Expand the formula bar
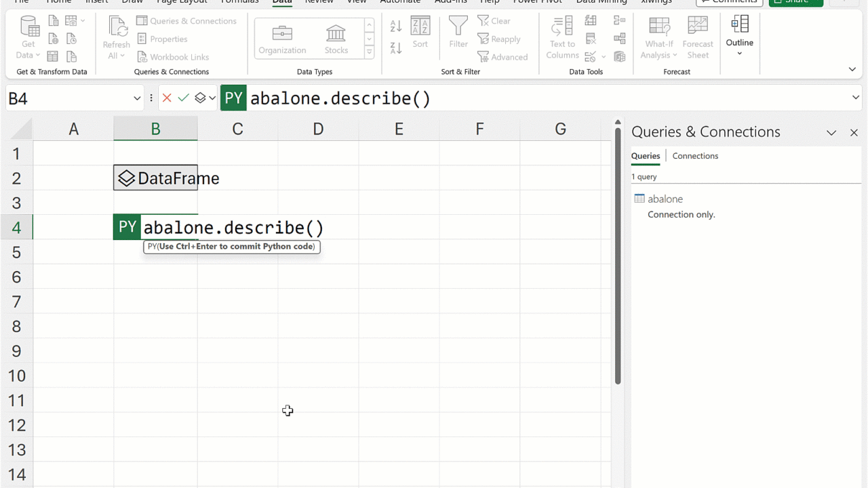The image size is (868, 488). 855,98
